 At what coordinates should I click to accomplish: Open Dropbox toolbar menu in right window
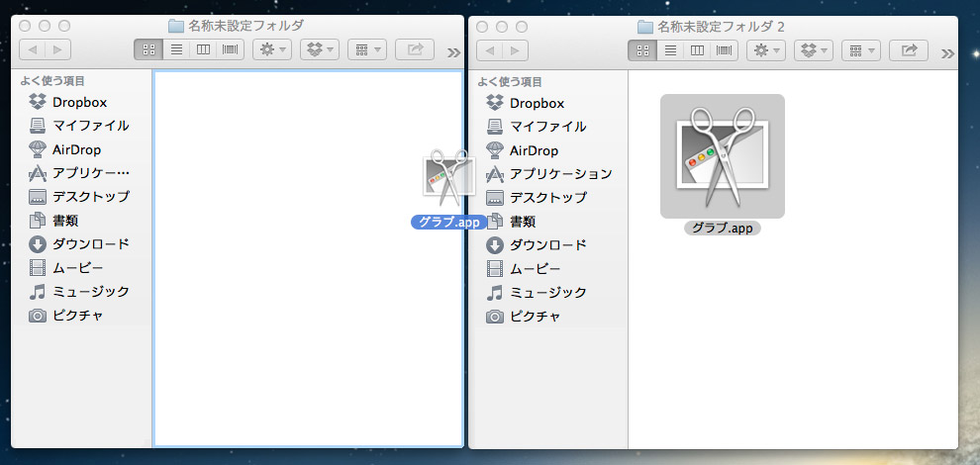[813, 50]
